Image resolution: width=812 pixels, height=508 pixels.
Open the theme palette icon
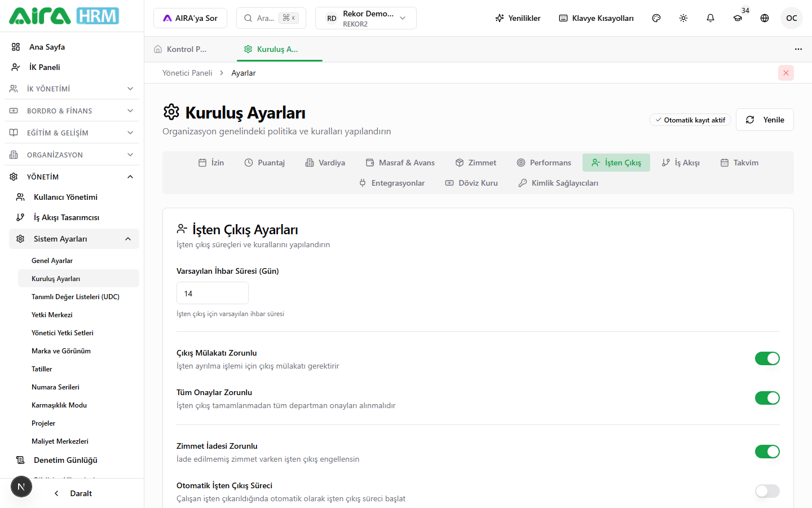[656, 18]
